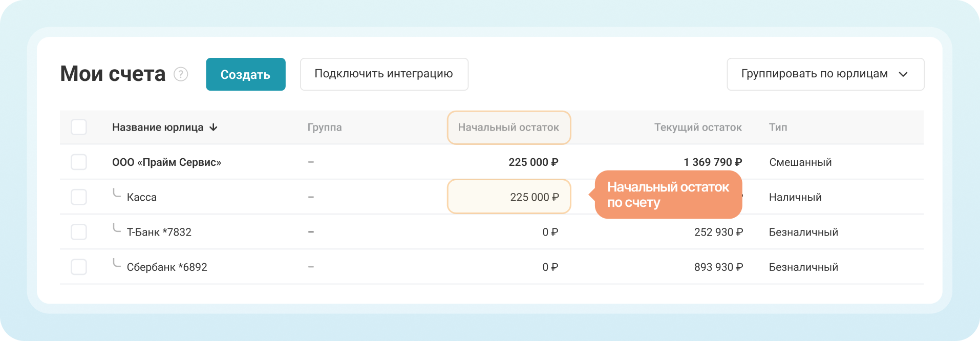Click the chevron in the grouping dropdown
The height and width of the screenshot is (341, 980).
click(x=903, y=74)
